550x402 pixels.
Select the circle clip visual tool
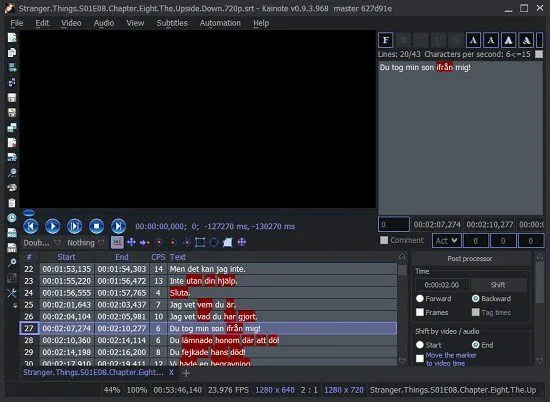(214, 242)
